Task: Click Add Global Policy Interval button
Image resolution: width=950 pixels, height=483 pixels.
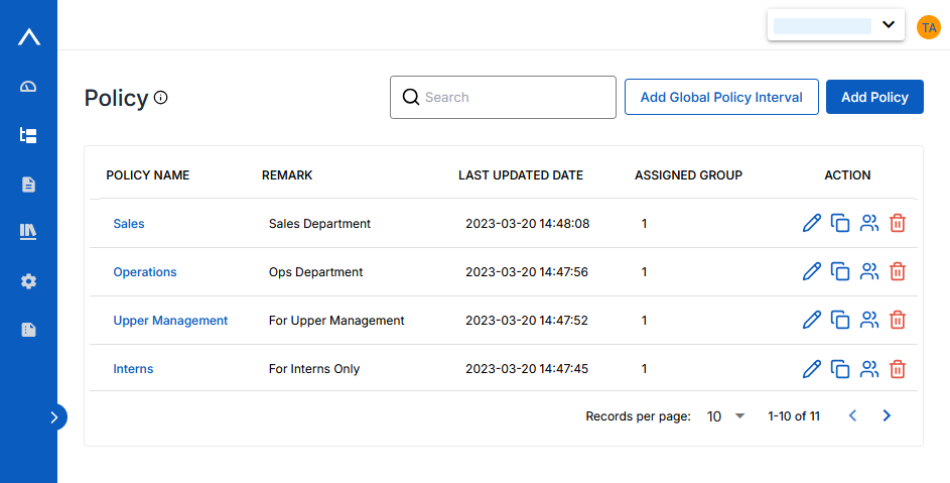Action: [721, 97]
